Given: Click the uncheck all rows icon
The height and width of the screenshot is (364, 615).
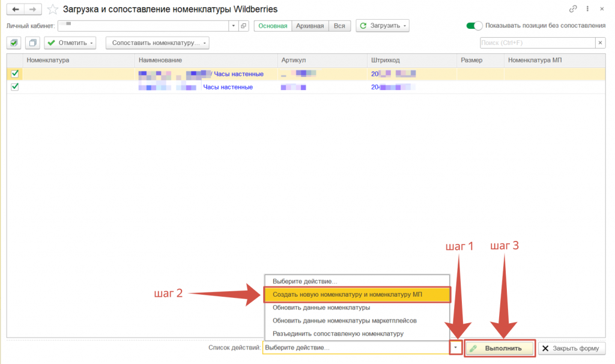Looking at the screenshot, I should tap(32, 43).
